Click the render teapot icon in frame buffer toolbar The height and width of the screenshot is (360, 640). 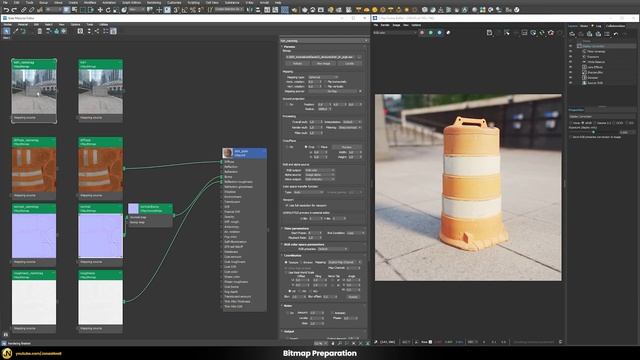coord(551,33)
